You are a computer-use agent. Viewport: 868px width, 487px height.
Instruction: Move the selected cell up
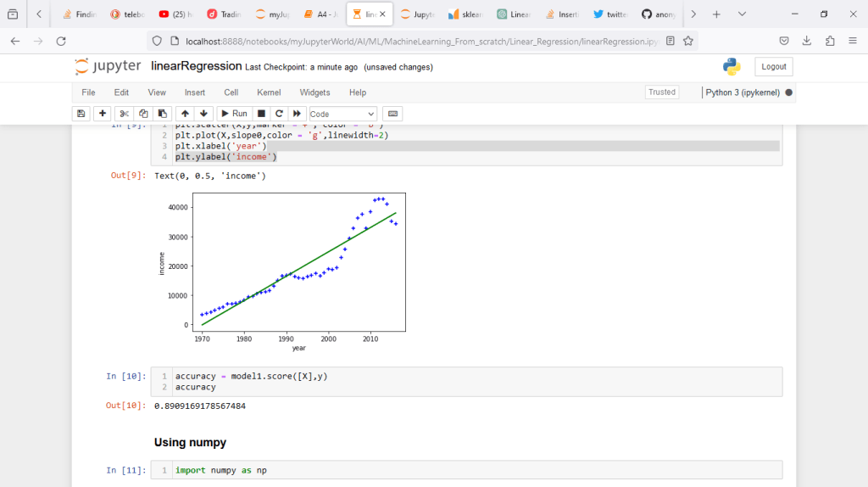pos(185,114)
